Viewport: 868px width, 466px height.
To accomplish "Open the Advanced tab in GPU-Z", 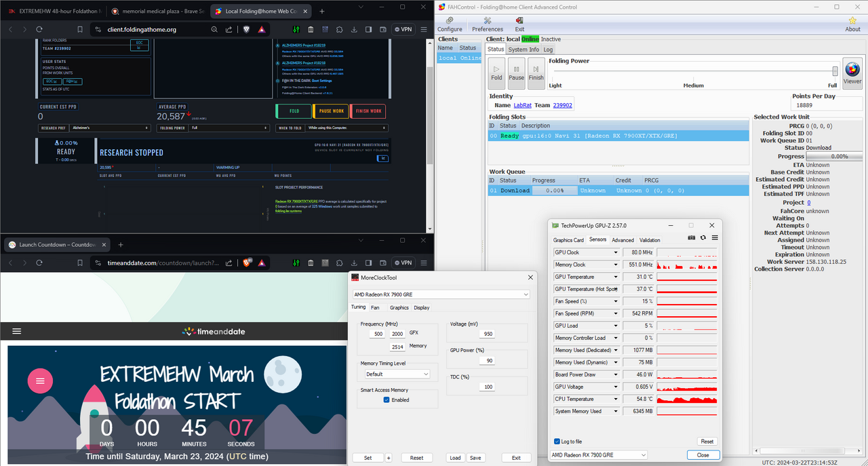I will [623, 240].
